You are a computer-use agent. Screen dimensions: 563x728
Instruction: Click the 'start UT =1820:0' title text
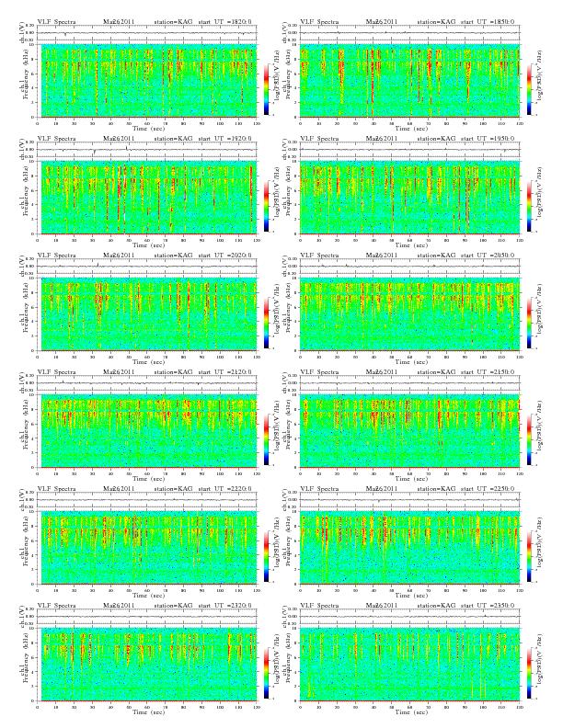[x=224, y=21]
